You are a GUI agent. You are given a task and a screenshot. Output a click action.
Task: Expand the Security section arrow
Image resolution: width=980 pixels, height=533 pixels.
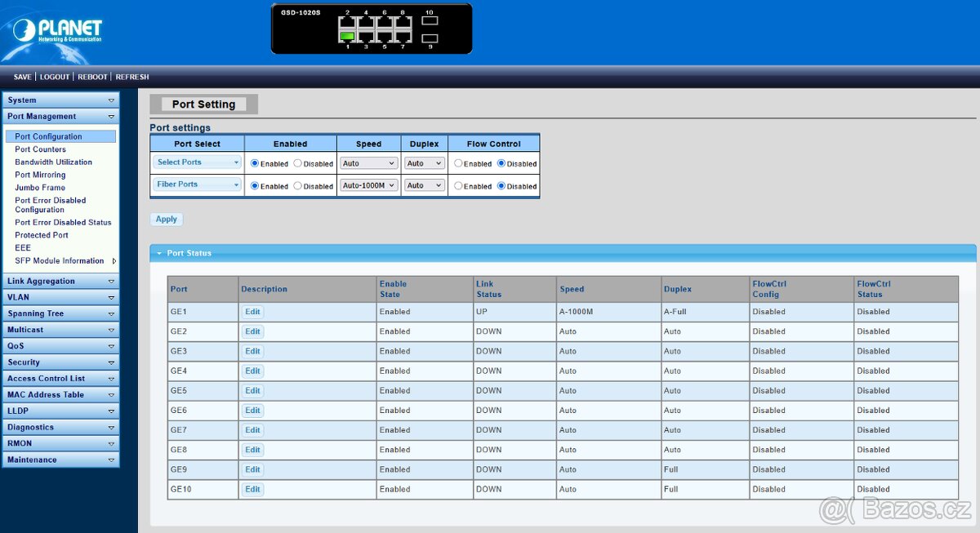tap(112, 362)
